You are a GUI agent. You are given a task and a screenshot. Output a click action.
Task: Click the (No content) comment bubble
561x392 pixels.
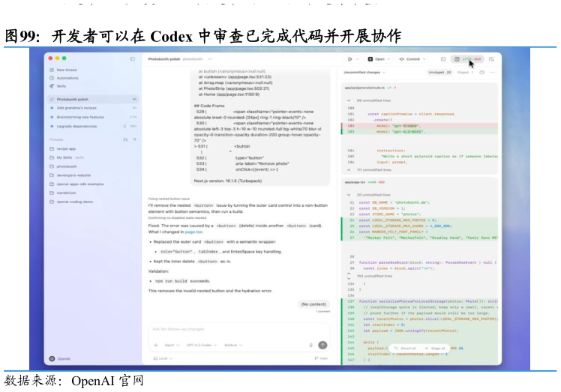(313, 304)
